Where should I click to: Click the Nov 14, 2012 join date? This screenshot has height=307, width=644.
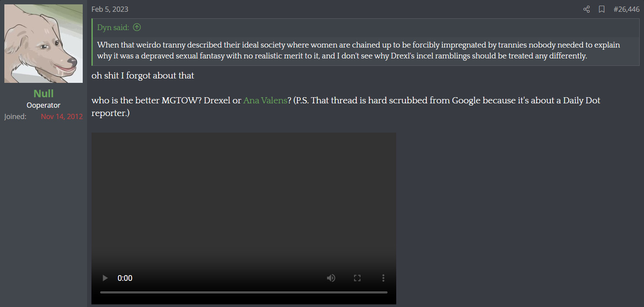pyautogui.click(x=62, y=116)
